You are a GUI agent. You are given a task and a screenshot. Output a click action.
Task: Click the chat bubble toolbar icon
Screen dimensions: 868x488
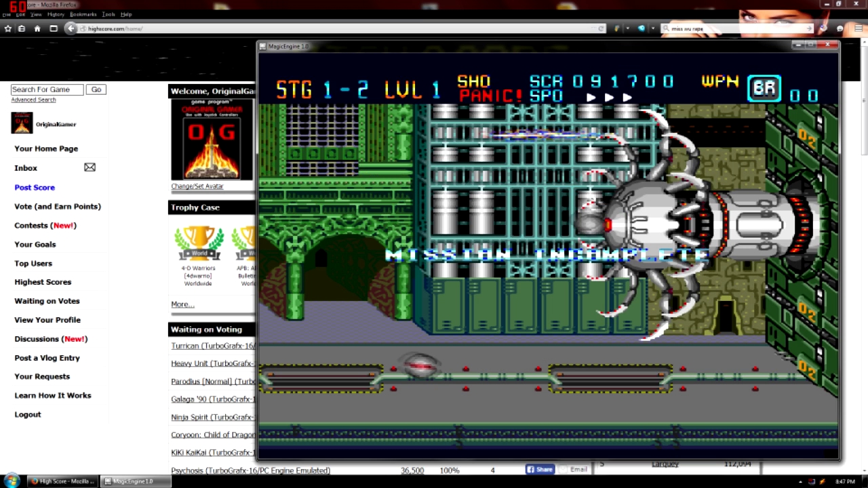[840, 28]
